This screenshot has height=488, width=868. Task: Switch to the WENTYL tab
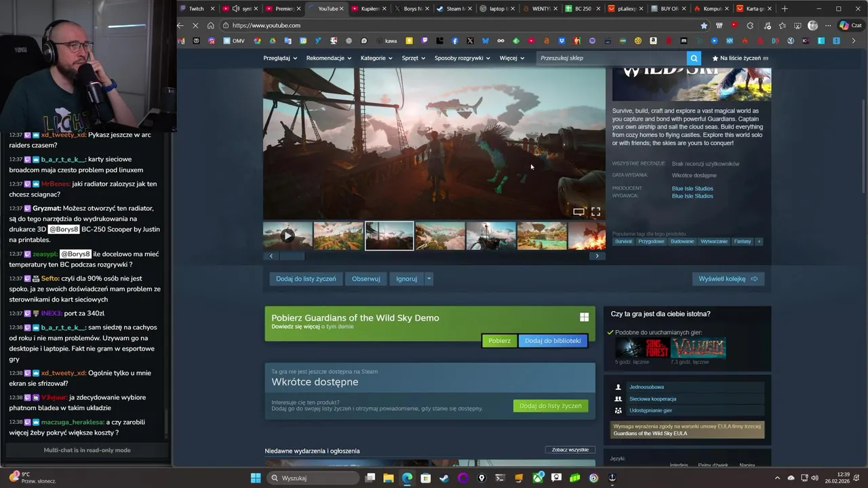[540, 9]
